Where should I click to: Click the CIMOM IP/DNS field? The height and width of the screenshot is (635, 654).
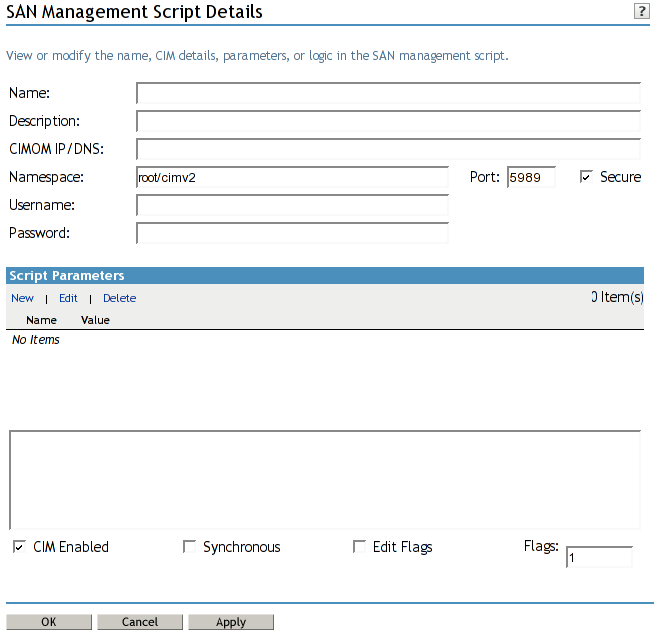pos(388,150)
